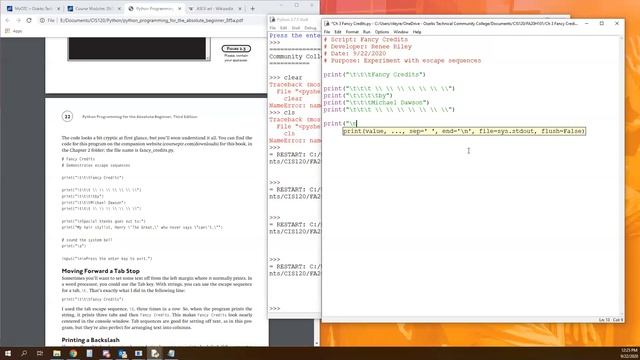Click the Python file icon in editor title bar

pos(327,24)
